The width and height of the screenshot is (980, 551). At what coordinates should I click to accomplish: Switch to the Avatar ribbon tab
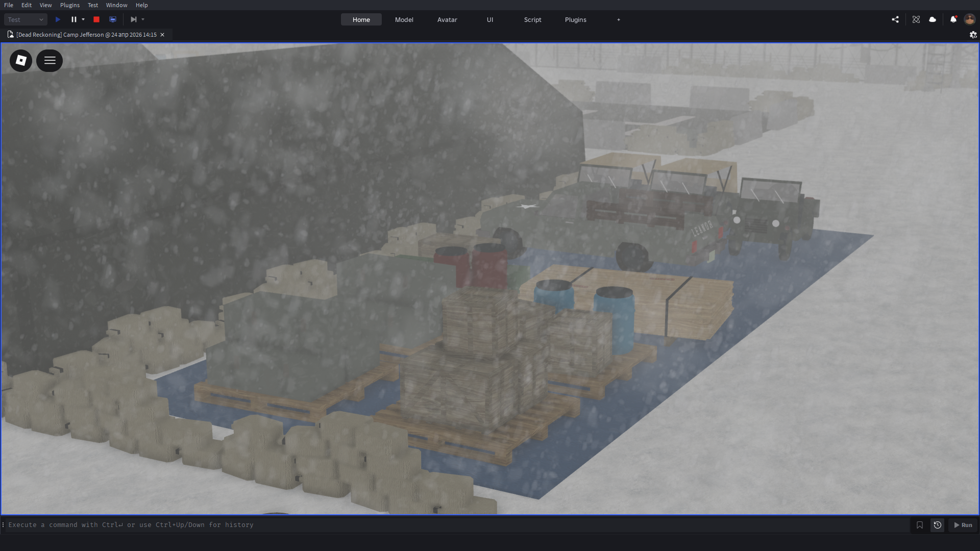tap(447, 19)
